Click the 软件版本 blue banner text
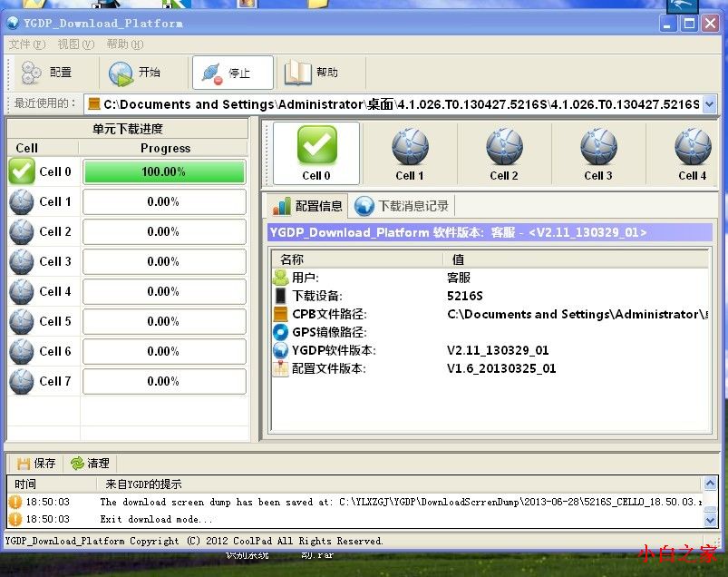Screen dimensions: 728x577 [x=458, y=232]
